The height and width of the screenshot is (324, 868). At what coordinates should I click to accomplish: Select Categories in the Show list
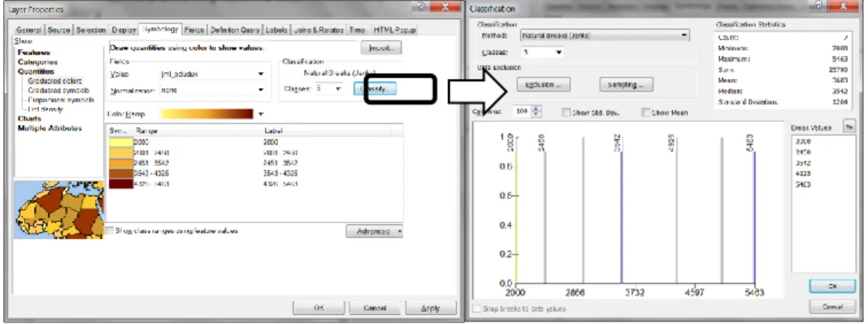coord(38,62)
